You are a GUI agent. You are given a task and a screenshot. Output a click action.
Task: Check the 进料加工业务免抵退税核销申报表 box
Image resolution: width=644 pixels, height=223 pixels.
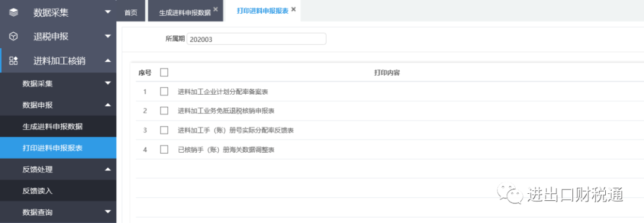pyautogui.click(x=165, y=111)
